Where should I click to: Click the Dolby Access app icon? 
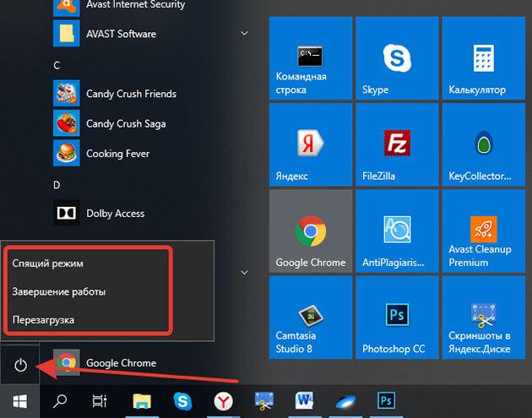[x=67, y=213]
